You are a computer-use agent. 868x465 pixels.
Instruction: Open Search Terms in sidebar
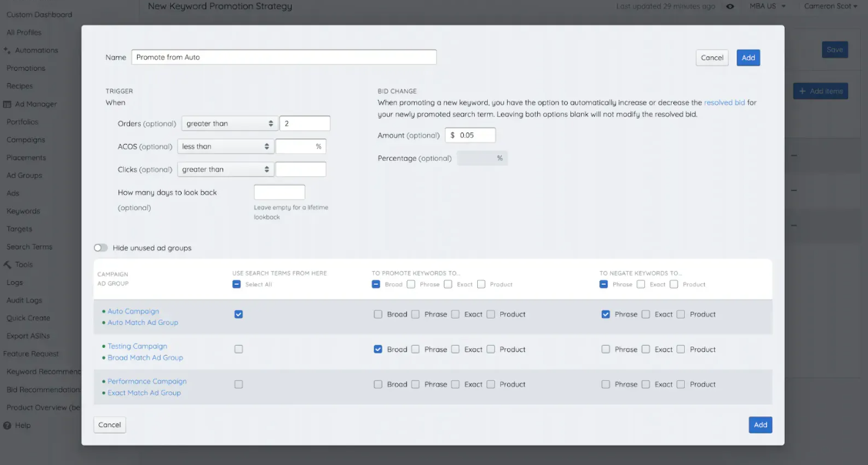pyautogui.click(x=29, y=247)
